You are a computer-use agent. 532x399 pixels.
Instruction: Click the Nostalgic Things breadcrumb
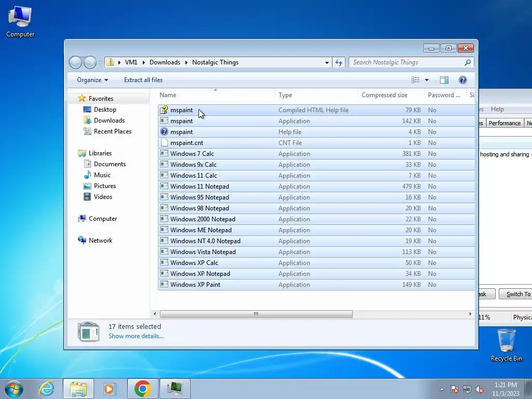click(215, 62)
